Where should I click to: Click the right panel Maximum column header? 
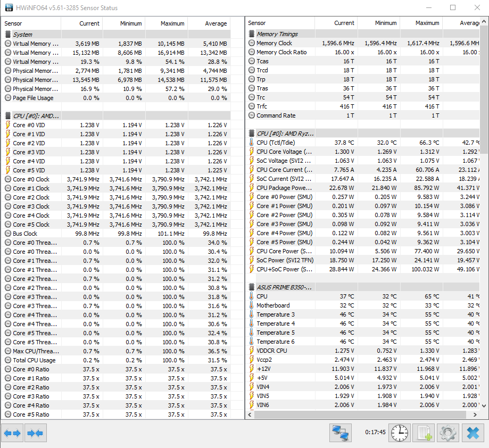[x=421, y=23]
